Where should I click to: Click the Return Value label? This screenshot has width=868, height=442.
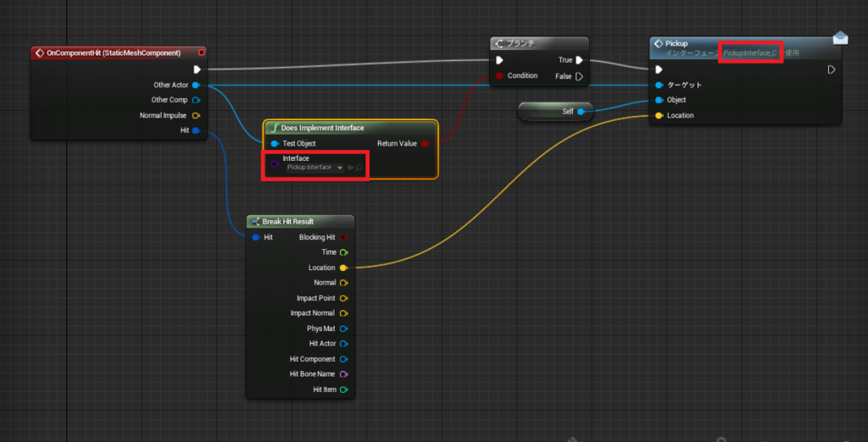(397, 144)
